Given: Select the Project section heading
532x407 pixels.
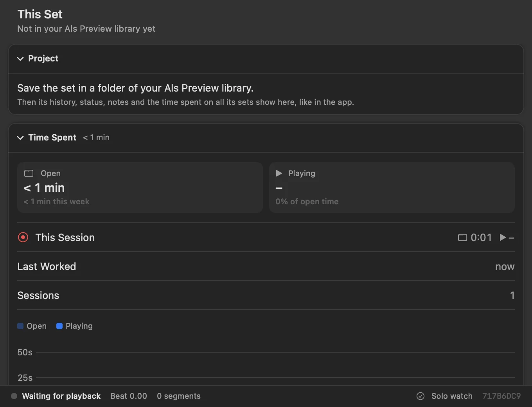Looking at the screenshot, I should (43, 59).
